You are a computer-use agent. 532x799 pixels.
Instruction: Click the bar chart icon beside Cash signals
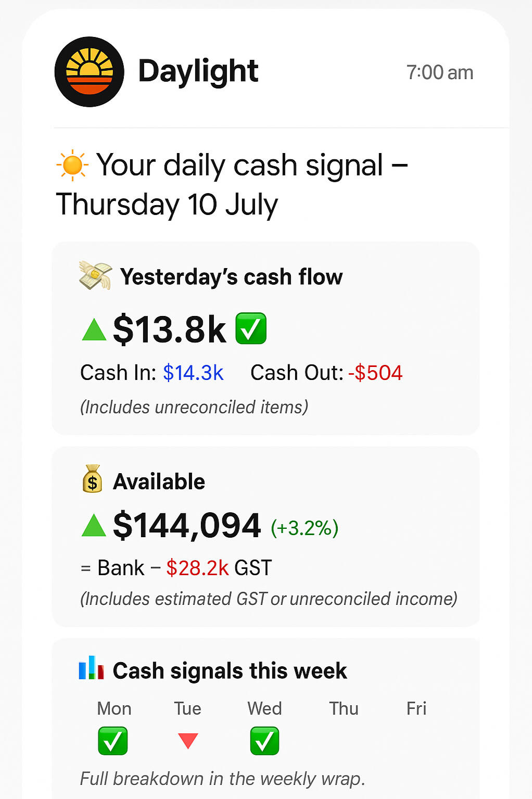tap(91, 668)
